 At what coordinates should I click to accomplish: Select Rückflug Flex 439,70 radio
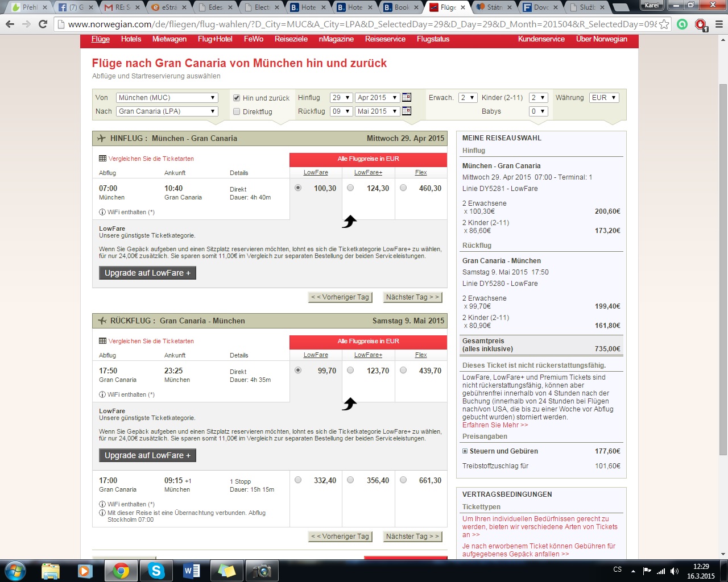(403, 370)
